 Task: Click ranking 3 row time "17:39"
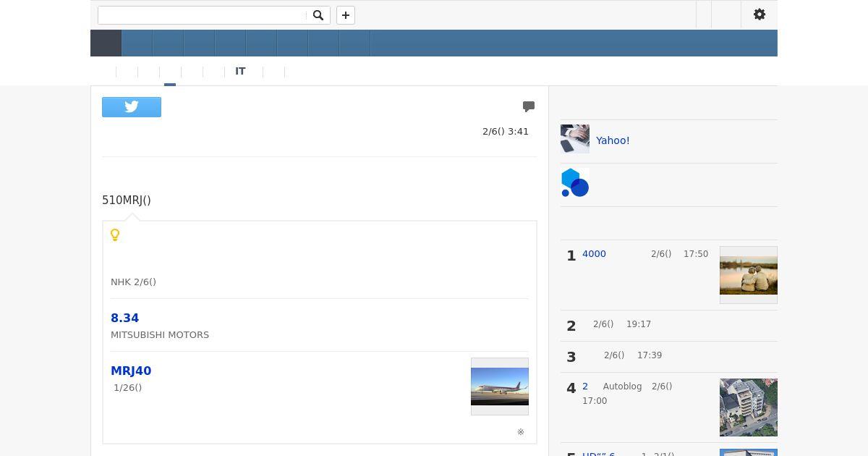coord(650,355)
